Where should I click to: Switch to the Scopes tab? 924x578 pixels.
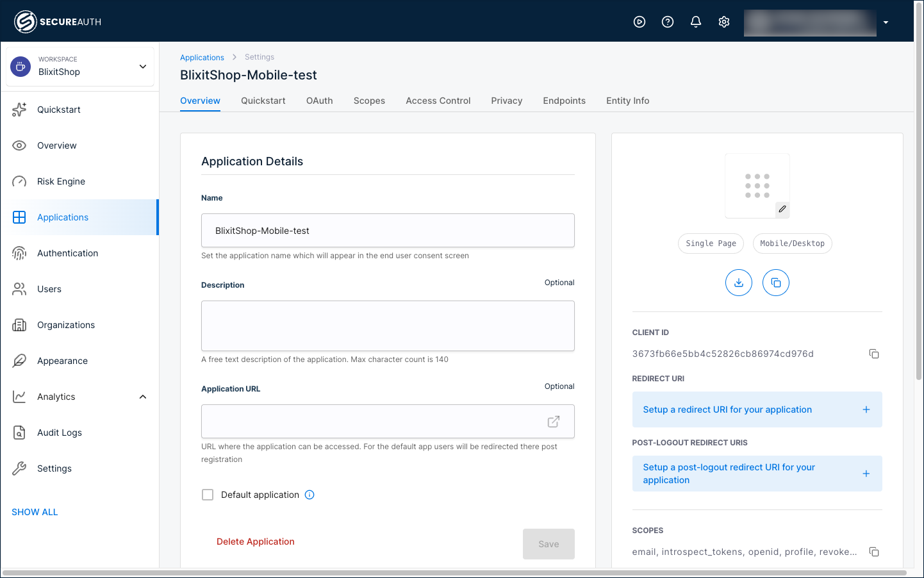pos(369,101)
